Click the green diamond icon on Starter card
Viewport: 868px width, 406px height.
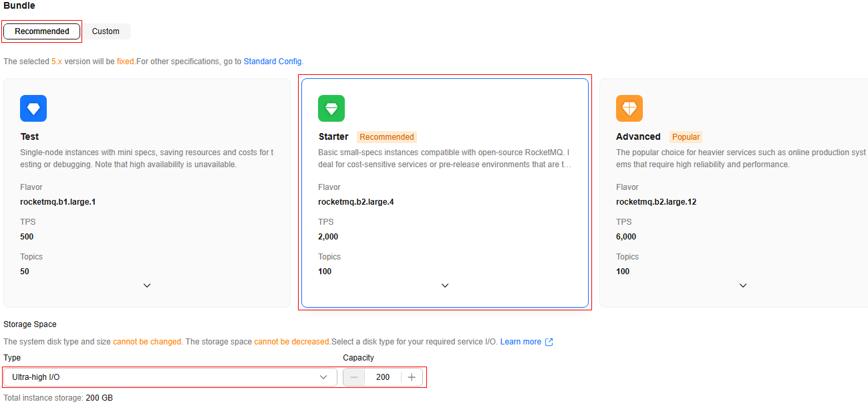pyautogui.click(x=331, y=108)
